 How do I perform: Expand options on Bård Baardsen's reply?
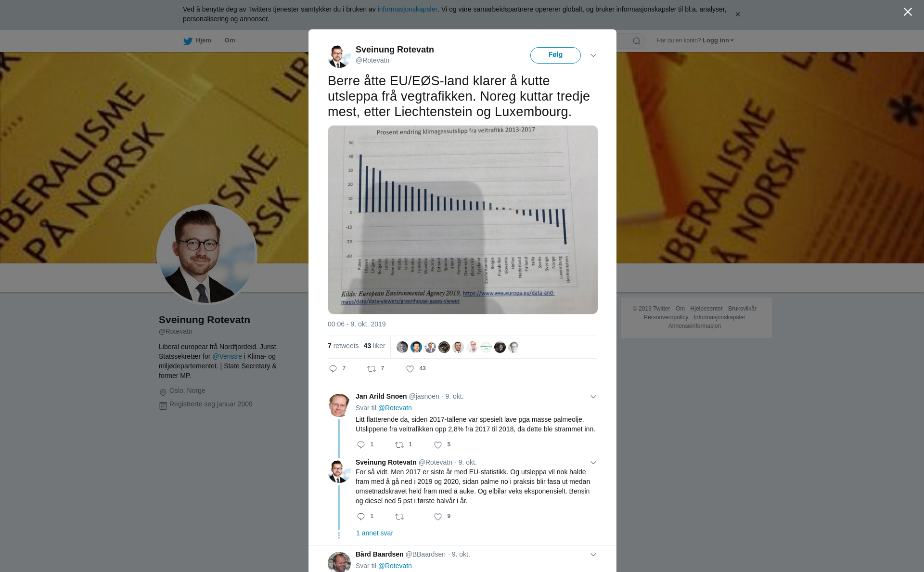(x=593, y=555)
